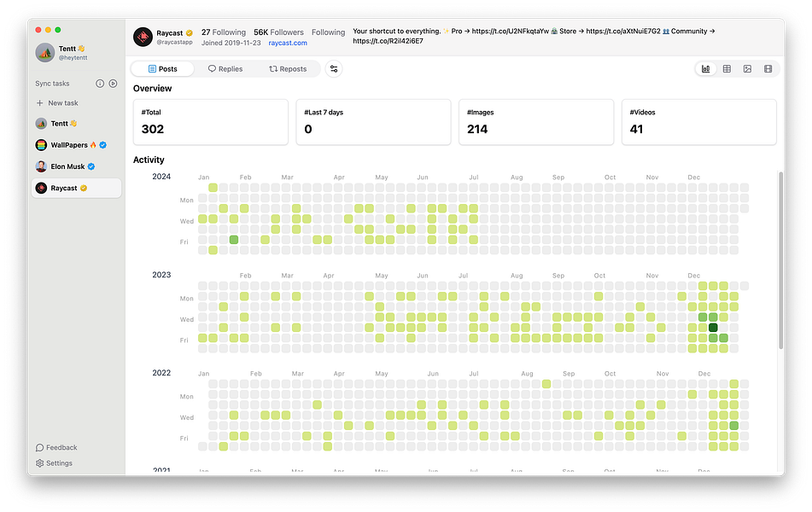Screen dimensions: 812x512
Task: Click the darkest green December 2023 cell
Action: (x=713, y=328)
